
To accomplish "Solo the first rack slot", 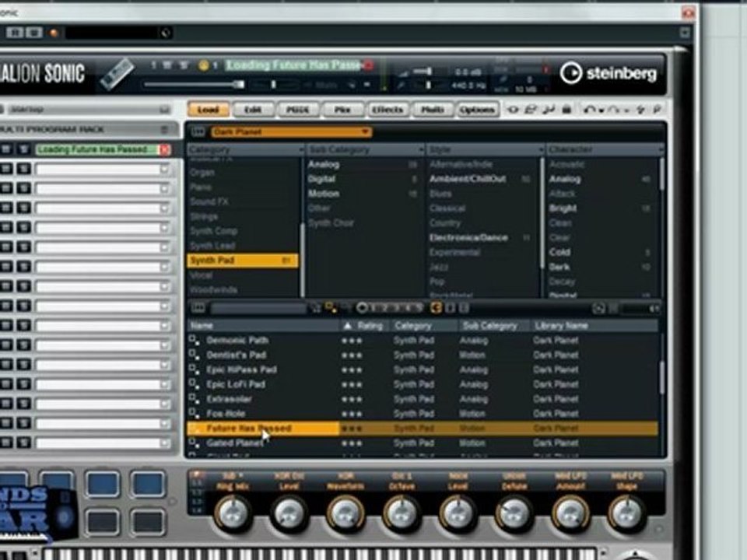I will click(23, 149).
